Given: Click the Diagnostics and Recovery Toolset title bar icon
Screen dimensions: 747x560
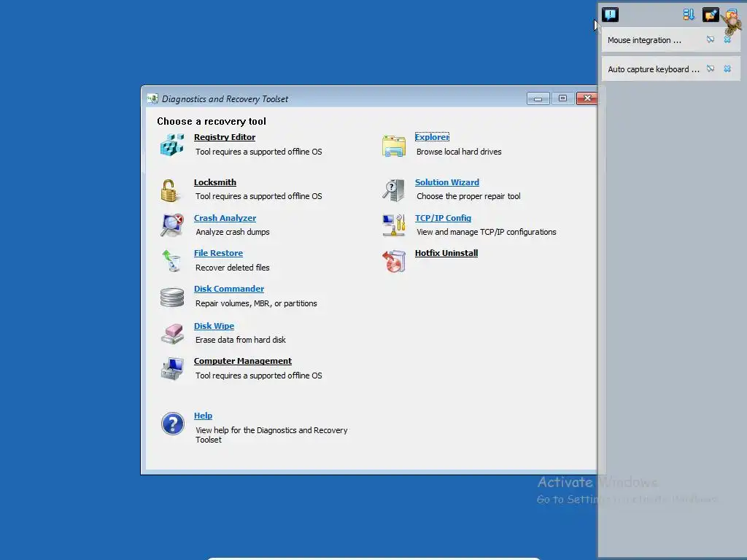Looking at the screenshot, I should click(x=152, y=98).
